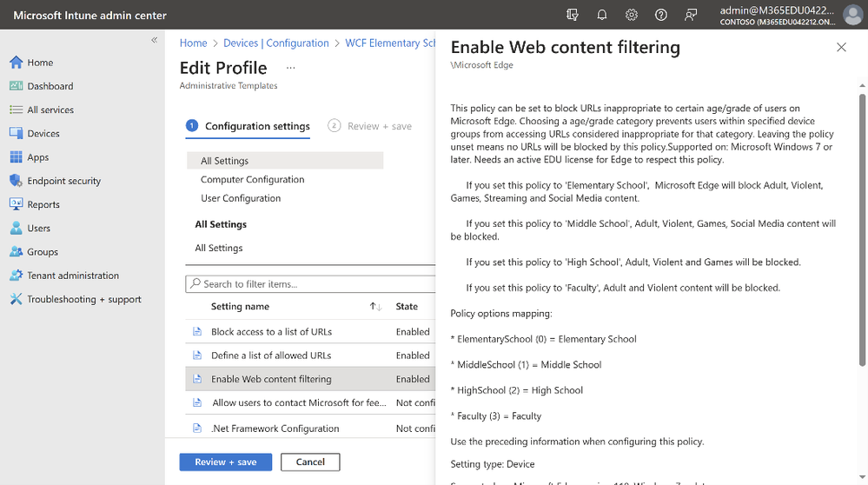Open notifications bell icon
868x485 pixels.
(x=602, y=15)
